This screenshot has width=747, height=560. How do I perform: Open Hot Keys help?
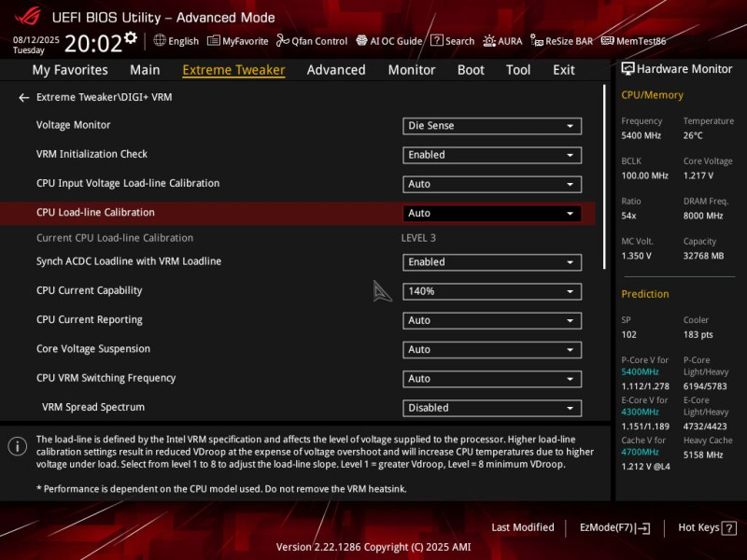(x=707, y=527)
